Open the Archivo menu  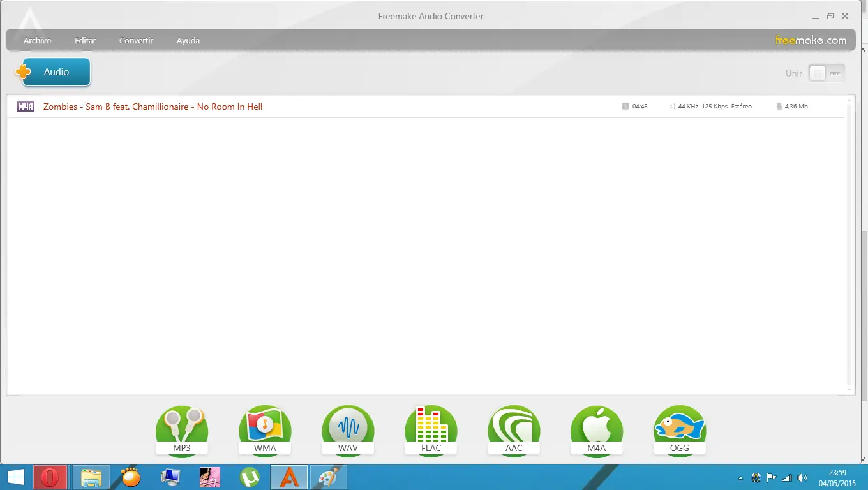37,40
